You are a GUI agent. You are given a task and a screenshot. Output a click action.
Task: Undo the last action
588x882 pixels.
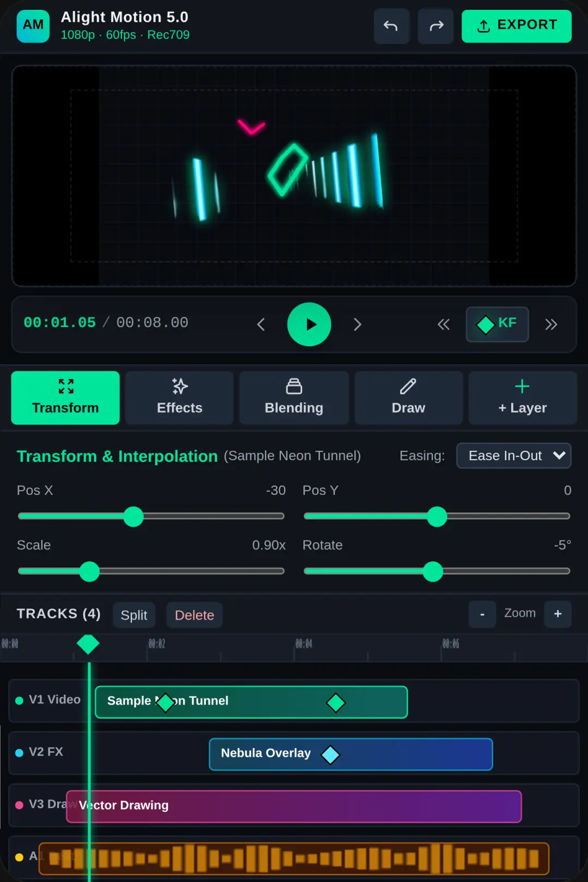tap(391, 26)
